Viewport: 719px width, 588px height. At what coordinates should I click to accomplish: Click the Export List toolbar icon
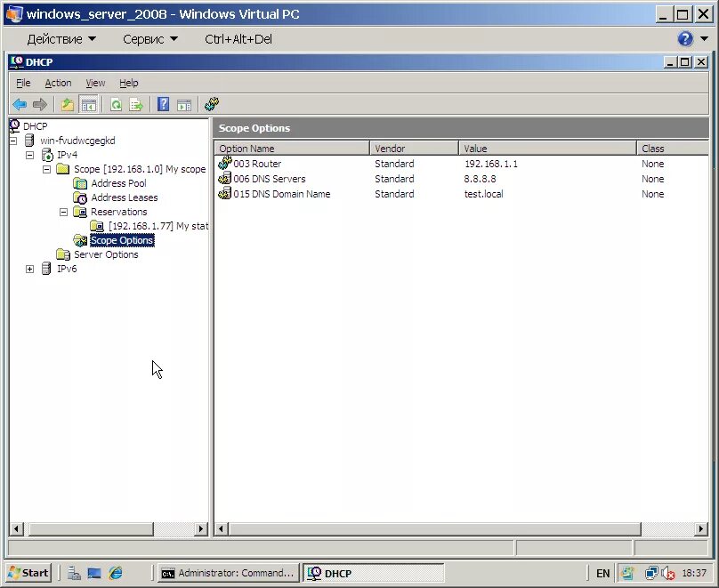136,105
